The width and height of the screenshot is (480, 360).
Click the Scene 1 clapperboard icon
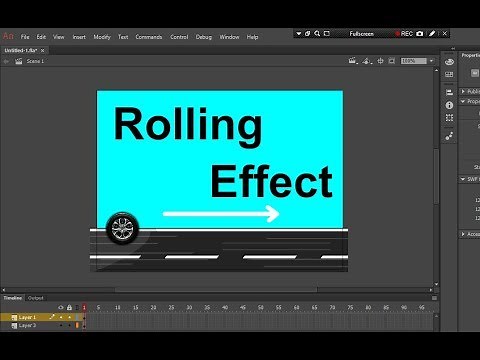[x=19, y=61]
